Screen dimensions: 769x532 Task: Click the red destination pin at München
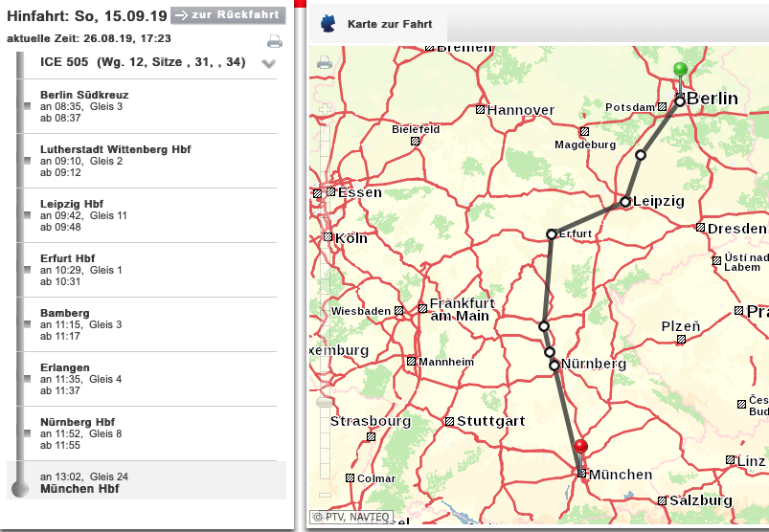tap(580, 447)
